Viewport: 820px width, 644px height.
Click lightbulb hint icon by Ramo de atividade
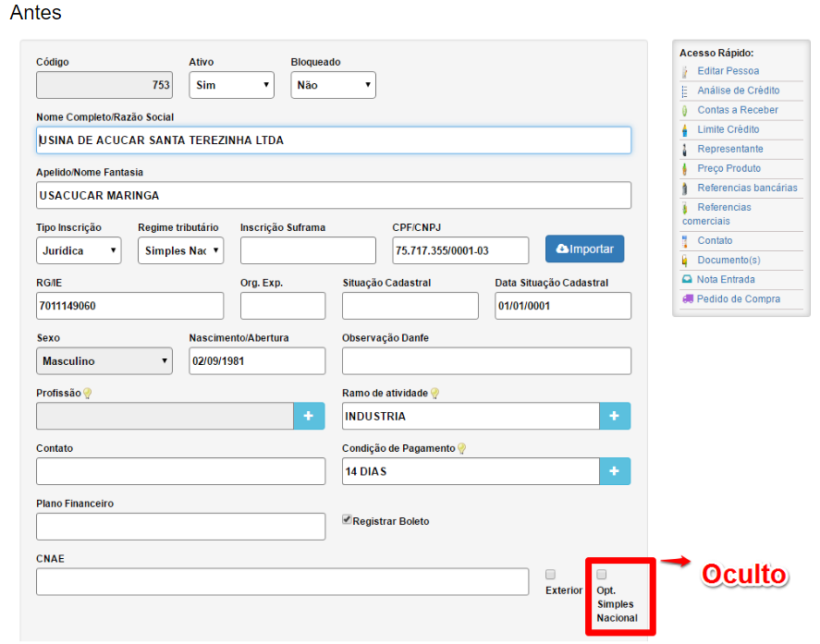pyautogui.click(x=434, y=394)
